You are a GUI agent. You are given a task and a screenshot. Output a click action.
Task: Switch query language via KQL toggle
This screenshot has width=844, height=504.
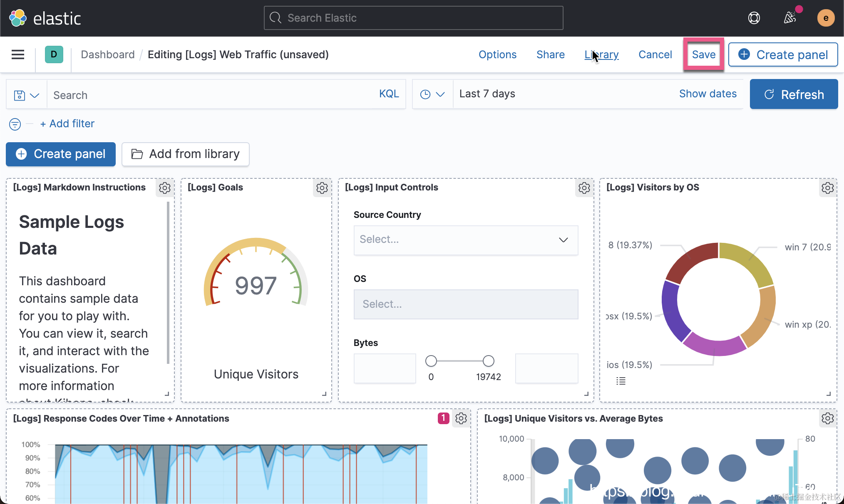[389, 94]
